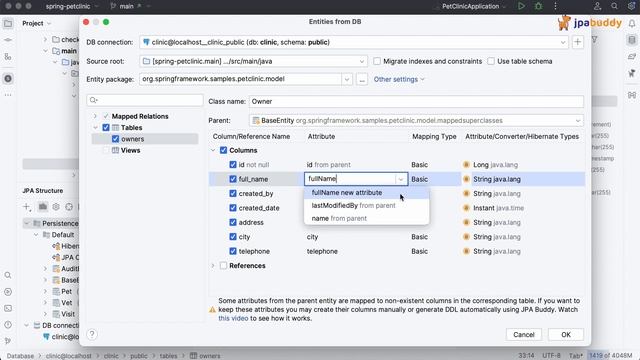Screen dimensions: 640x360
Task: Uncheck the full_name column checkbox
Action: 233,179
